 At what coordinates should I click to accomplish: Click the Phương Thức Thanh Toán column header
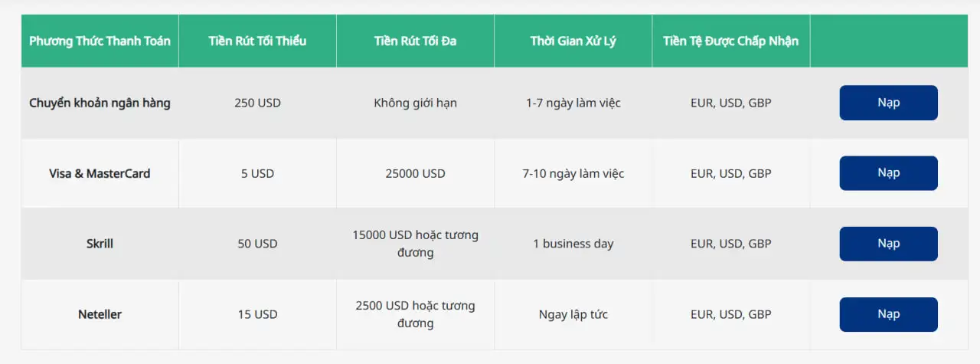[100, 41]
